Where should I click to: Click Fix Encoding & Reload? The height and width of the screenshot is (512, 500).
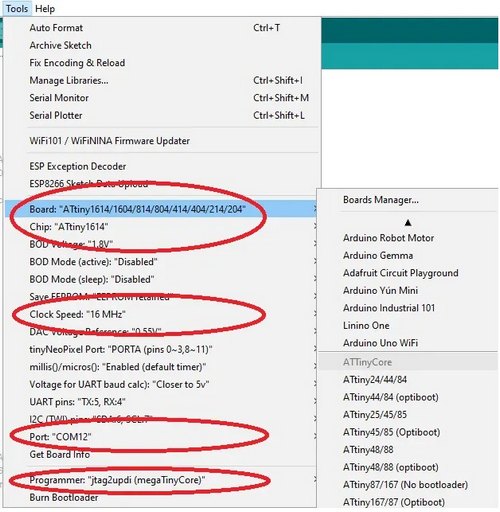tap(162, 63)
